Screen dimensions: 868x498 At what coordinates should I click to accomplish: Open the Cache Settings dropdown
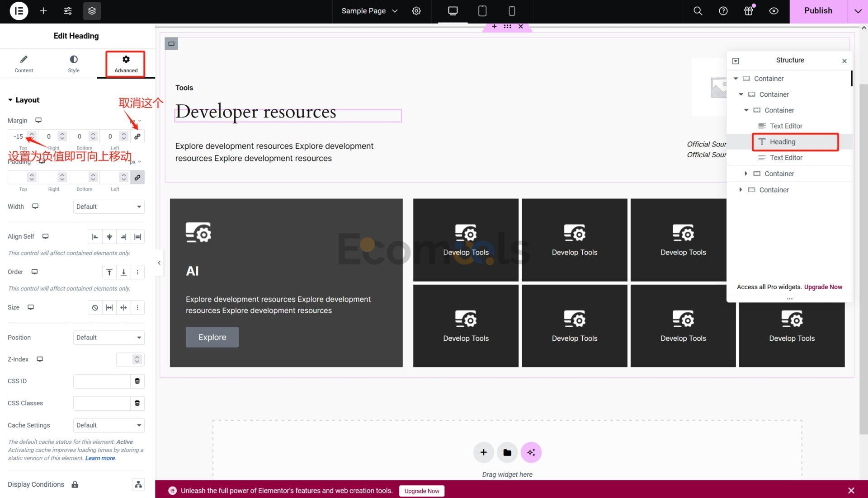[x=108, y=425]
